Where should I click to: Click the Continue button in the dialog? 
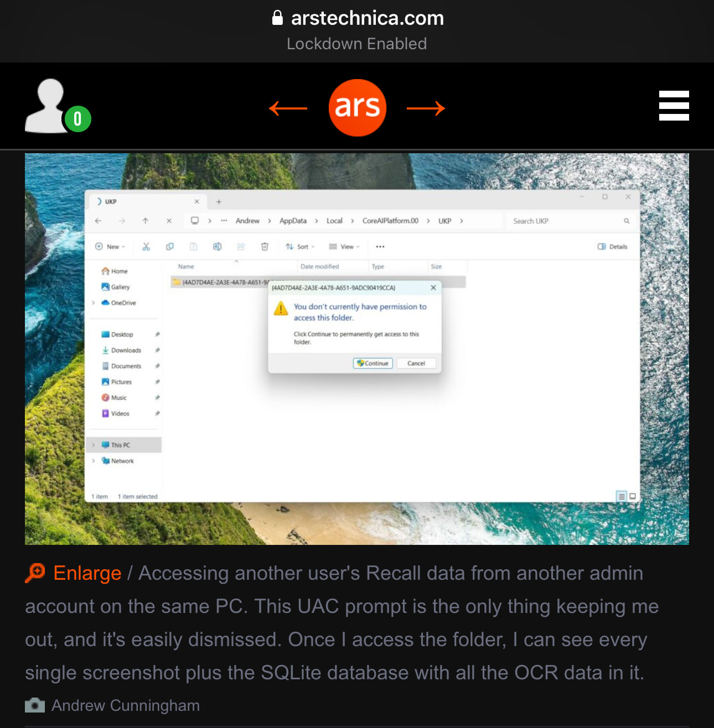coord(372,363)
